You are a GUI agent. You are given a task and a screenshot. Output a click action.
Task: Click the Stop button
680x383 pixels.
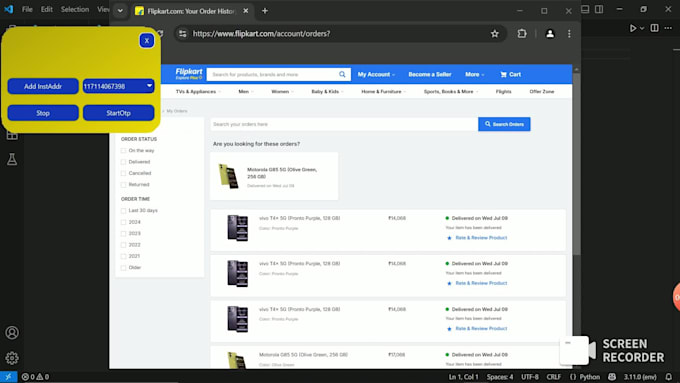pyautogui.click(x=43, y=113)
